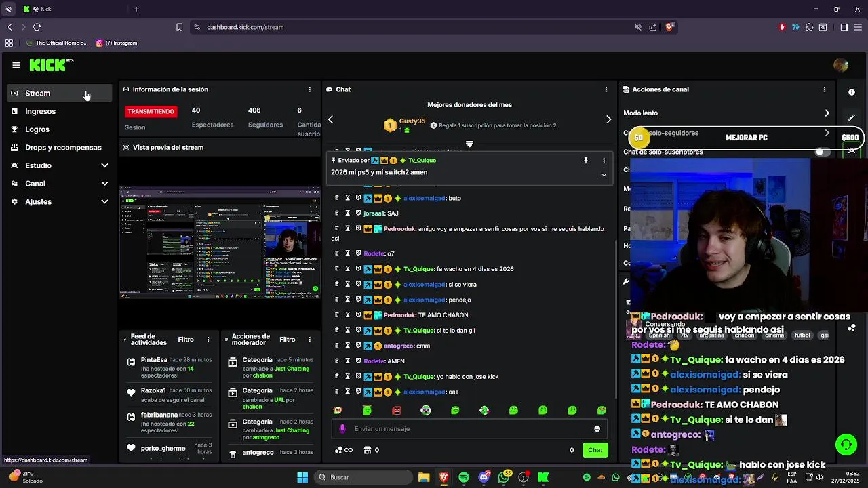Image resolution: width=868 pixels, height=488 pixels.
Task: Open pinned message options menu
Action: (604, 161)
